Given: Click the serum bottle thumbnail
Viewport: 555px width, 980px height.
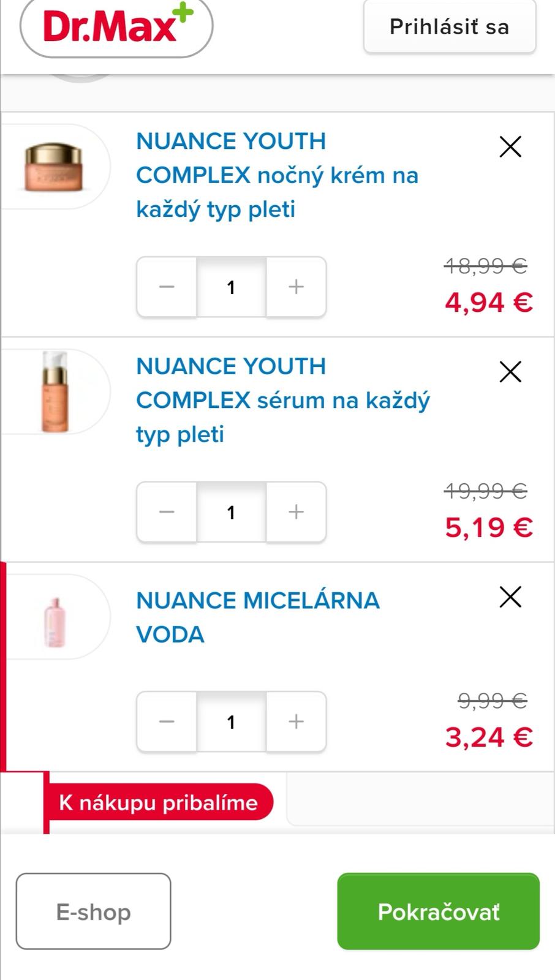Looking at the screenshot, I should [55, 392].
